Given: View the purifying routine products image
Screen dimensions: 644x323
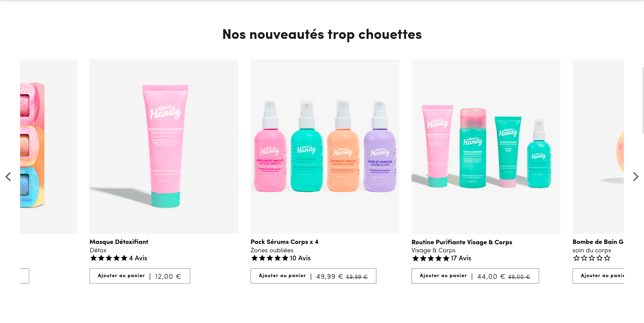Looking at the screenshot, I should [486, 146].
